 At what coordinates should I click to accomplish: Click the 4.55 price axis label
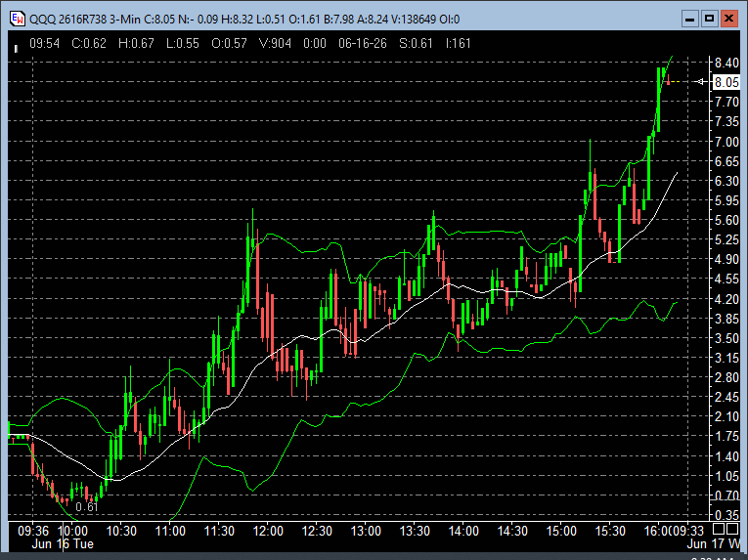coord(726,279)
